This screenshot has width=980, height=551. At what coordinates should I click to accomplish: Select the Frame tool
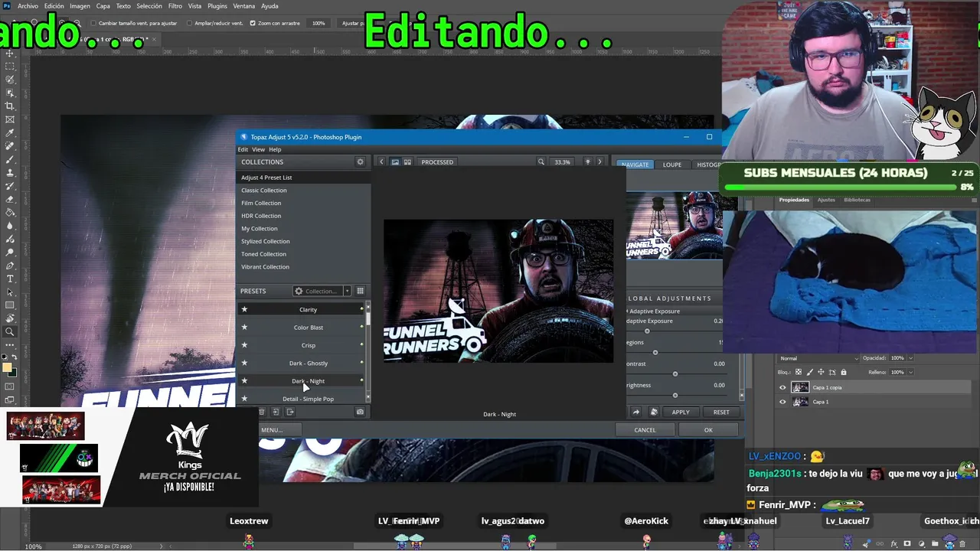click(10, 119)
